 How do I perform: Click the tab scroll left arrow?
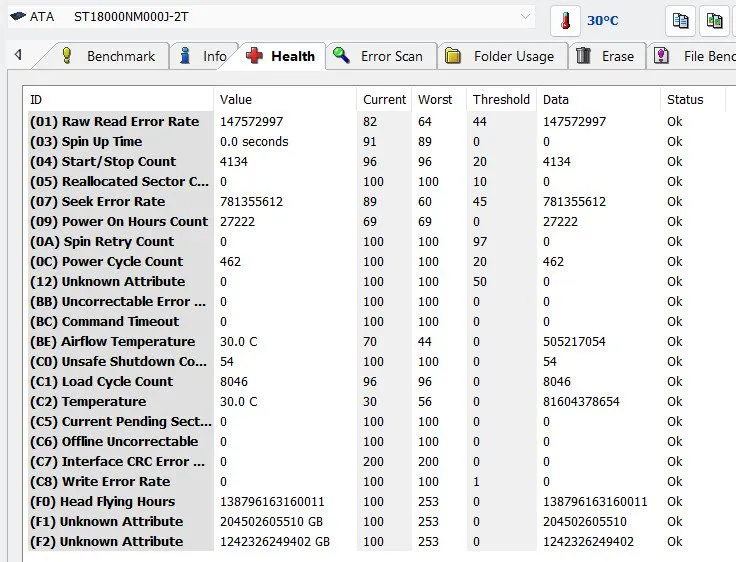point(18,55)
